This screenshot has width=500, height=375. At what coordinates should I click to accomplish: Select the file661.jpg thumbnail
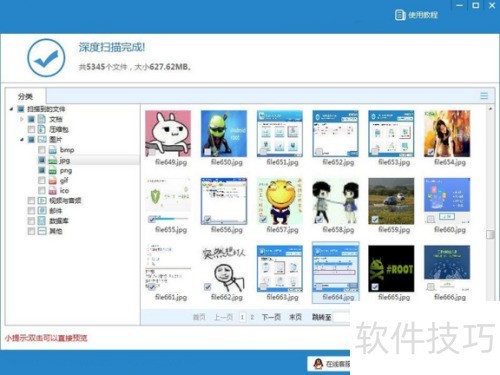click(x=168, y=268)
